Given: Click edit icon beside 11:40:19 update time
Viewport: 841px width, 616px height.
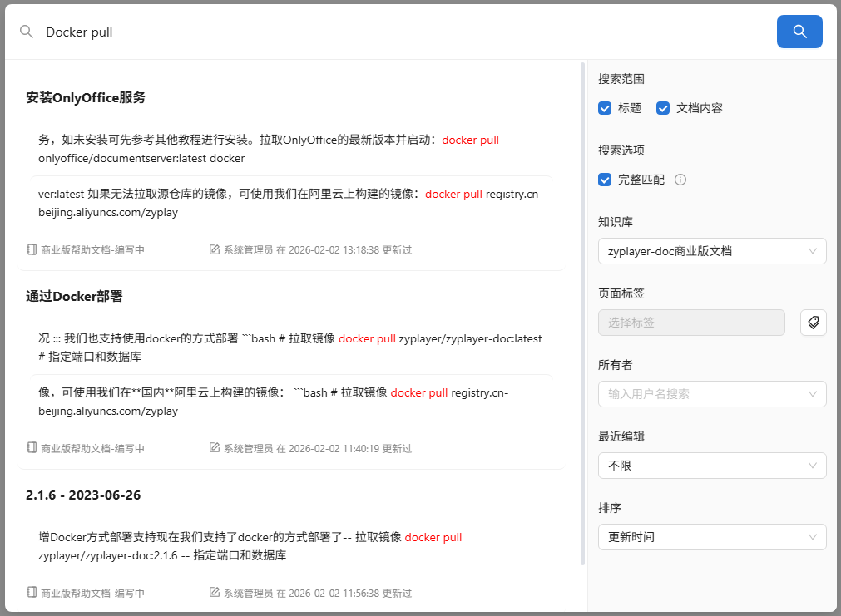Looking at the screenshot, I should [x=215, y=447].
